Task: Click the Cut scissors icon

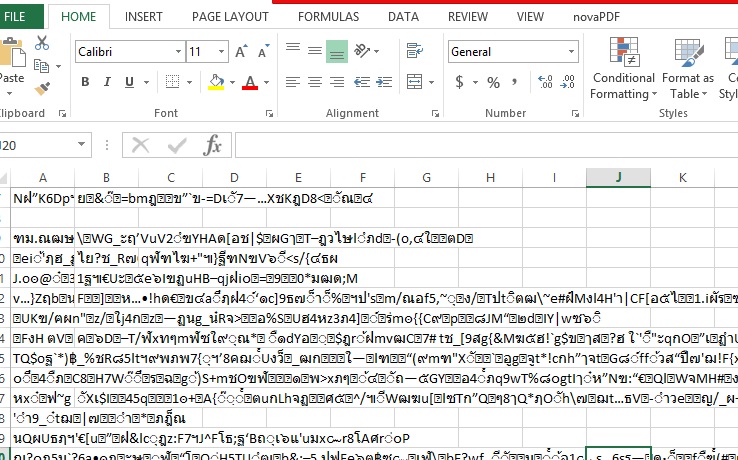Action: [x=42, y=43]
